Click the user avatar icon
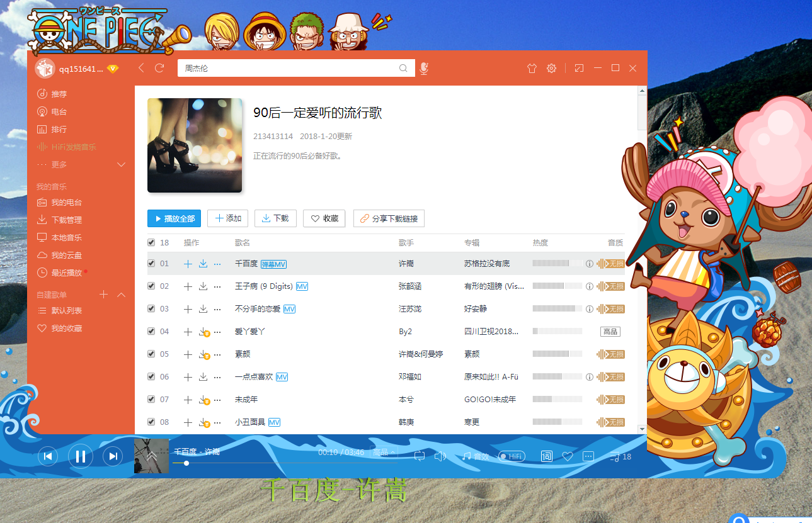 [45, 68]
